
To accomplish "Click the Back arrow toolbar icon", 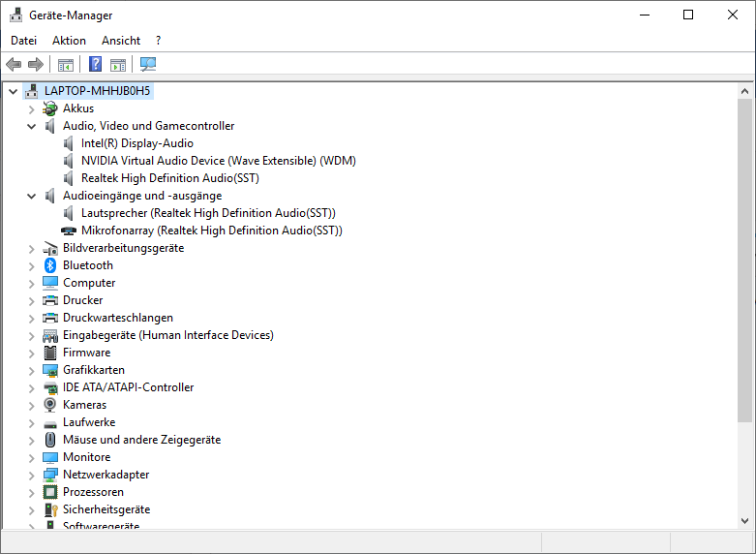I will pos(14,64).
